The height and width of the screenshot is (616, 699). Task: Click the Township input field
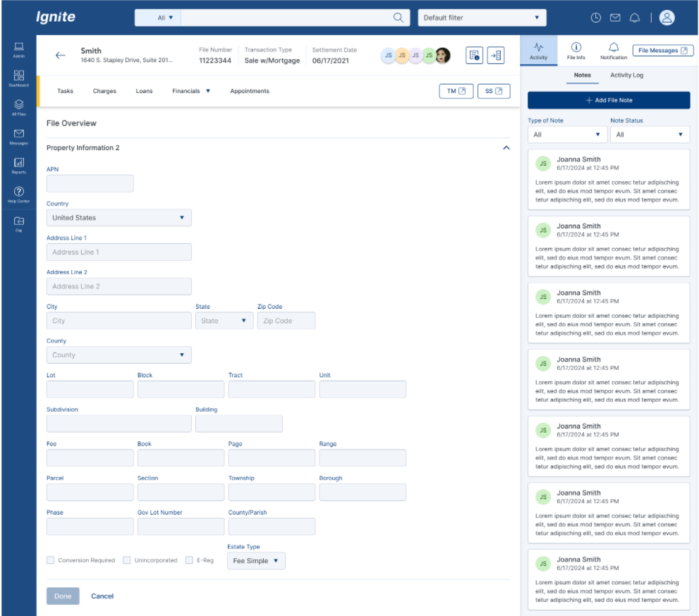point(272,492)
